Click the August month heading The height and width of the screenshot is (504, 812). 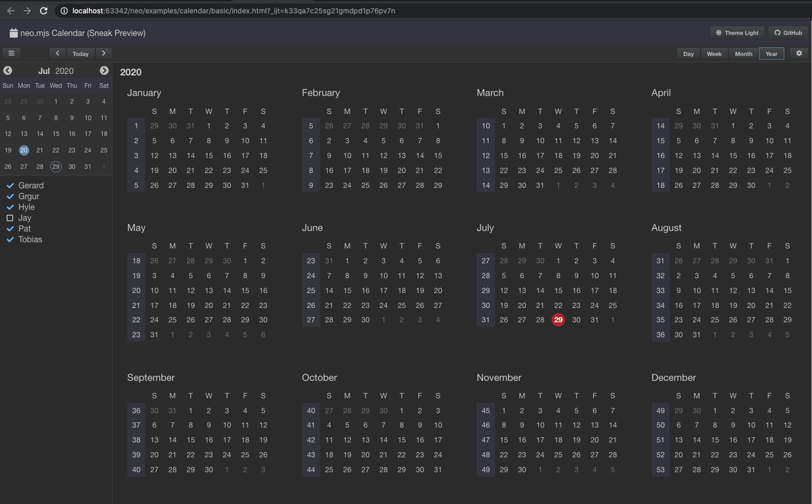[667, 228]
